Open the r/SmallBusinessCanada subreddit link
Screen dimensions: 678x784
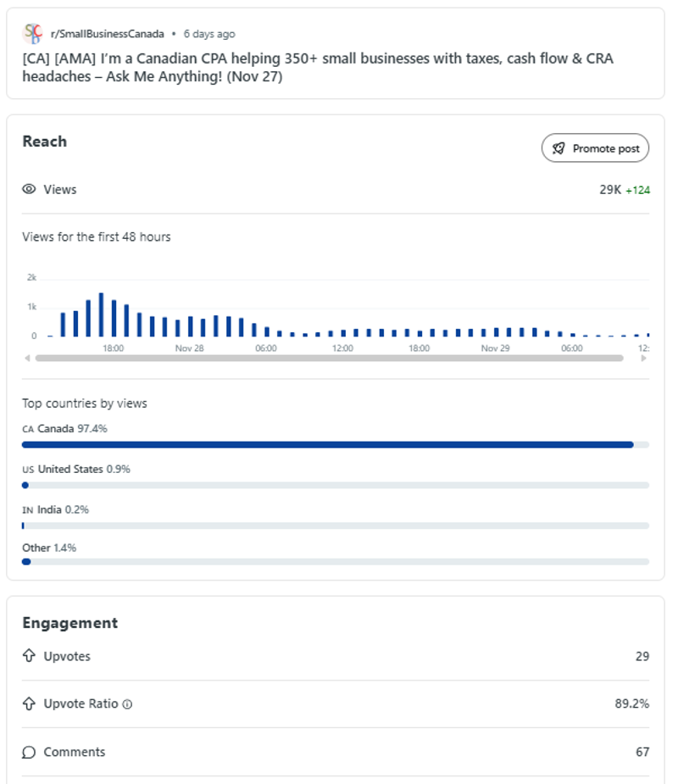[x=108, y=34]
